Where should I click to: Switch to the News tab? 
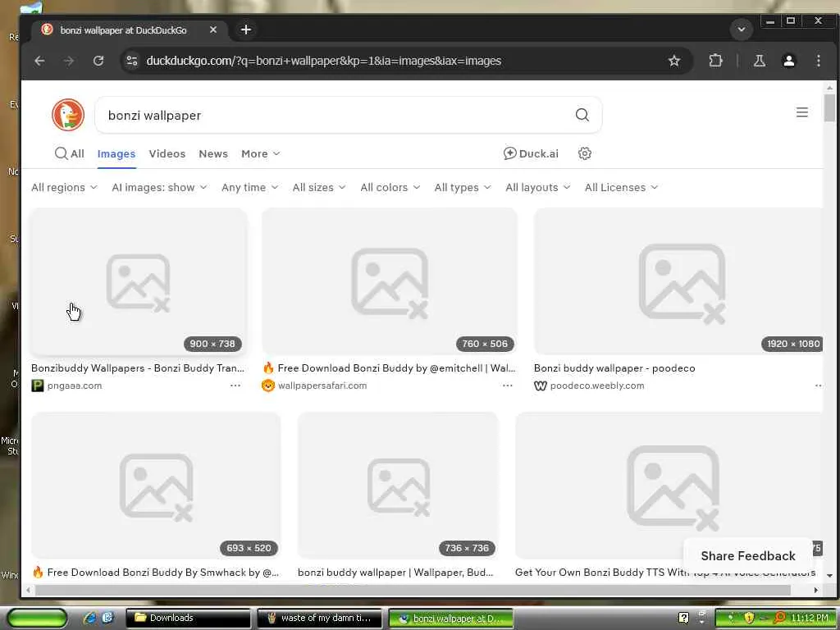tap(213, 153)
